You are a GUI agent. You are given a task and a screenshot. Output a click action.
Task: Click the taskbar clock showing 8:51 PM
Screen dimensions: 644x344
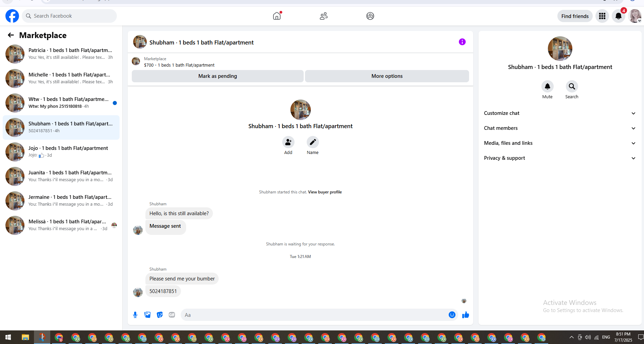[623, 337]
